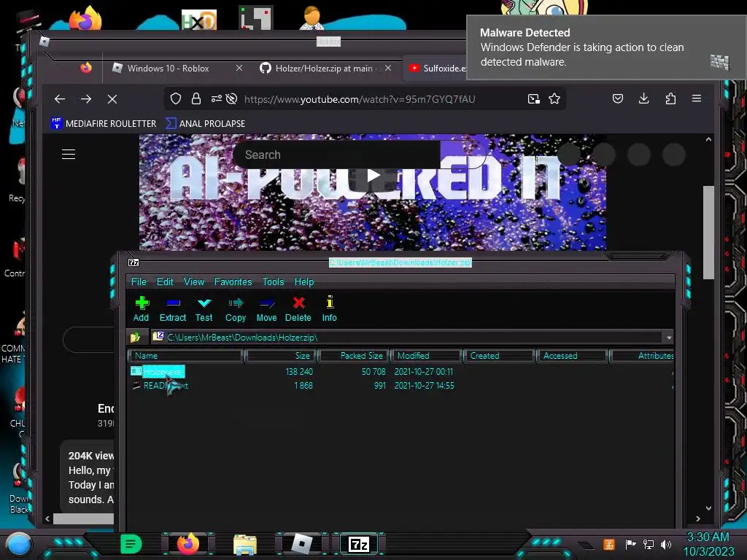Click the Firefox page vertical scrollbar thumb
Image resolution: width=747 pixels, height=560 pixels.
pyautogui.click(x=708, y=232)
